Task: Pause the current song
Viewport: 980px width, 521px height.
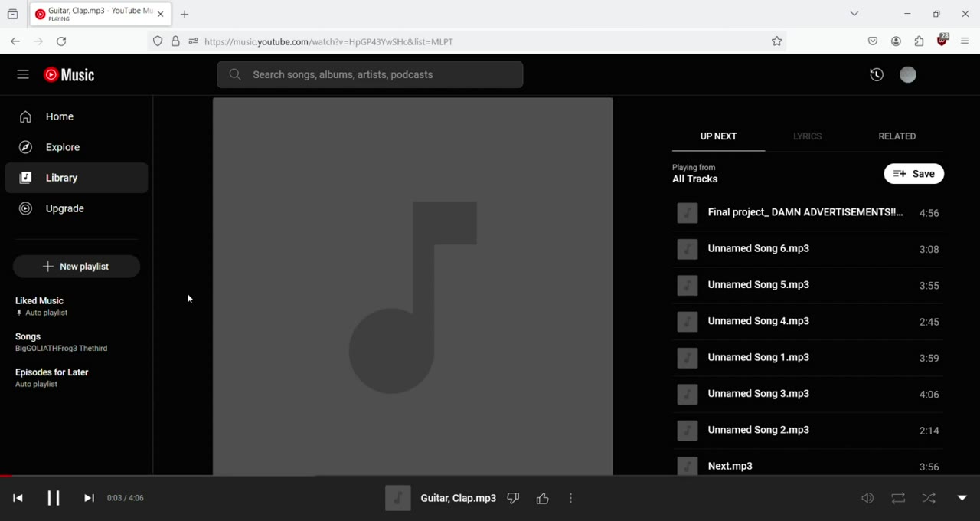Action: 54,498
